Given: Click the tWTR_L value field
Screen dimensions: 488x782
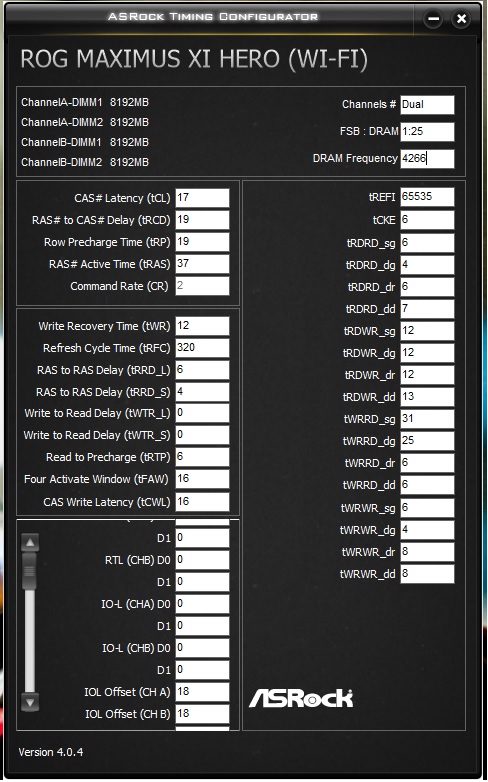Looking at the screenshot, I should [202, 413].
